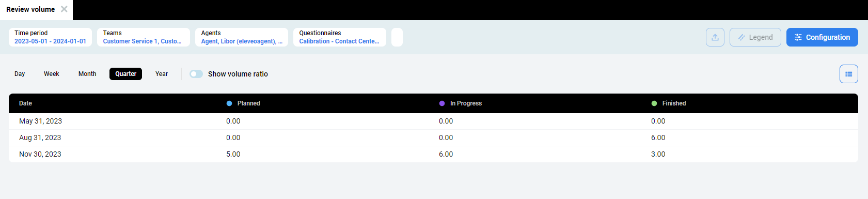Open the Time period filter
The height and width of the screenshot is (199, 868).
click(x=50, y=37)
